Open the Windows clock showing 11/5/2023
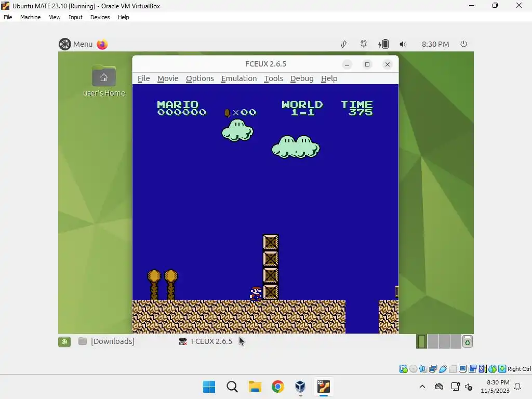 (495, 387)
